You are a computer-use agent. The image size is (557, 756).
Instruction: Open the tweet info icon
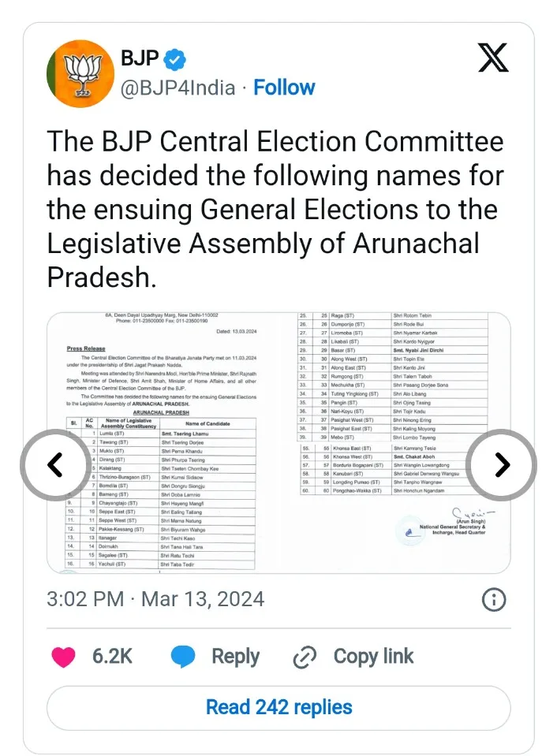[493, 600]
